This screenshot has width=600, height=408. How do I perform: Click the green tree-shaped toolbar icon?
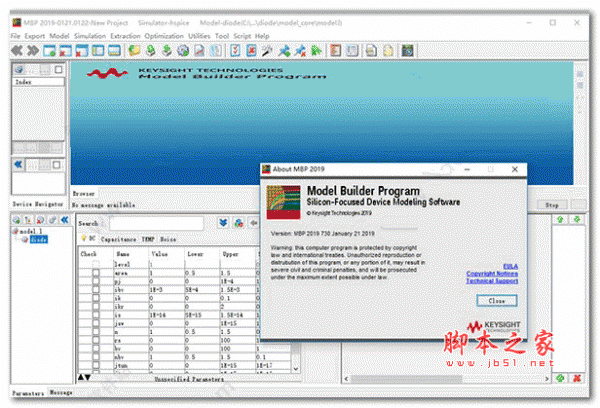316,51
